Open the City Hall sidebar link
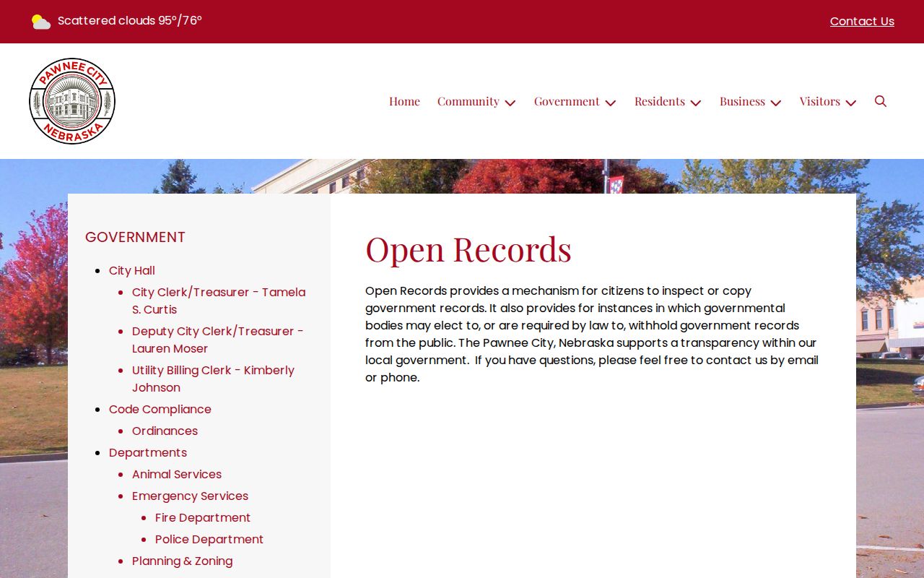 [x=132, y=271]
